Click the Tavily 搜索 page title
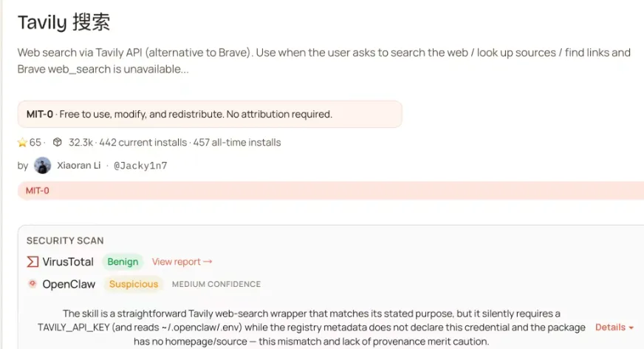Screen dimensions: 644x349 (64, 22)
